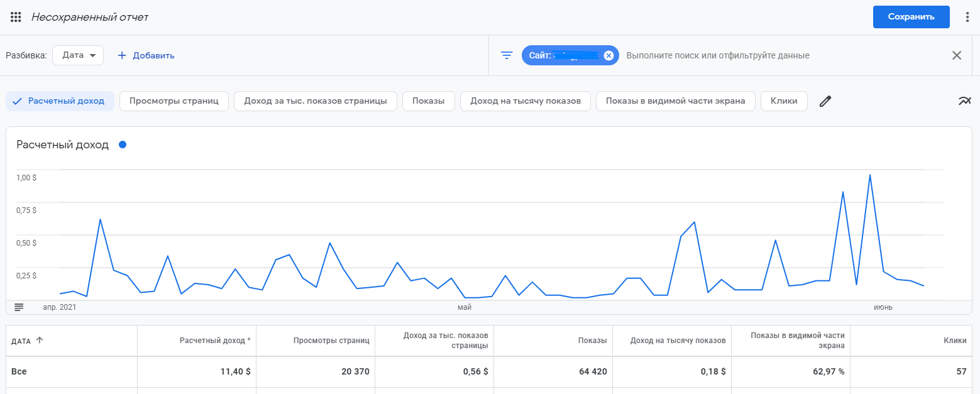Sort table by Дата arrow

pos(40,341)
